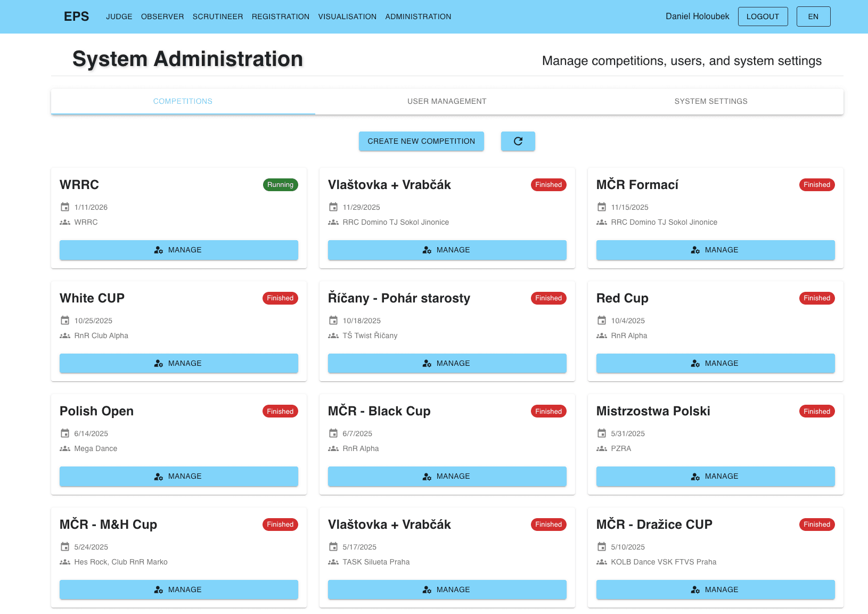
Task: Open Visualisation from the top navigation
Action: 347,17
